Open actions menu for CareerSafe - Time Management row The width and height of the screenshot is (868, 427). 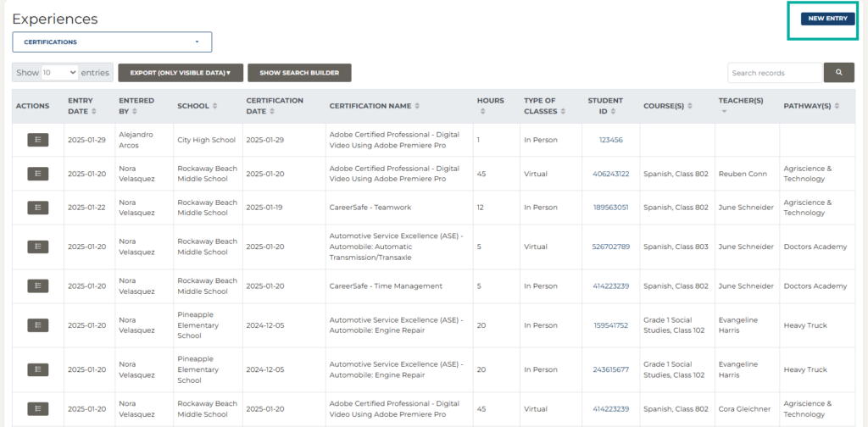(x=37, y=286)
